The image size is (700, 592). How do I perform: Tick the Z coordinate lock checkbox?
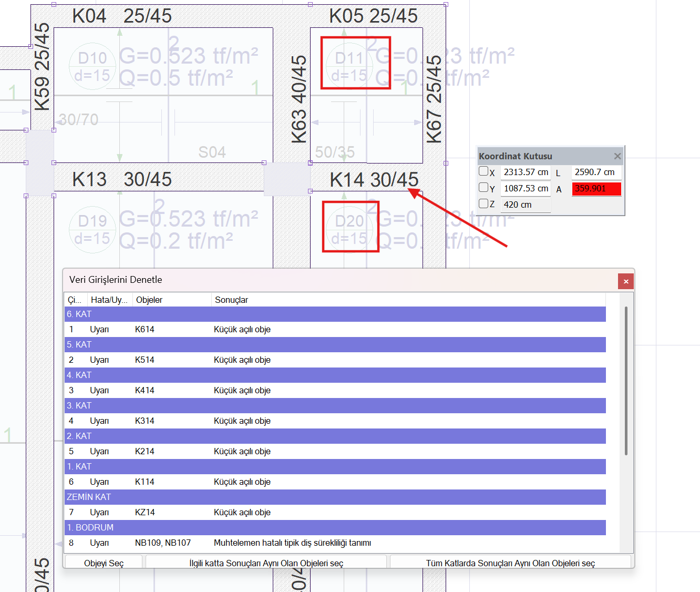(x=483, y=203)
